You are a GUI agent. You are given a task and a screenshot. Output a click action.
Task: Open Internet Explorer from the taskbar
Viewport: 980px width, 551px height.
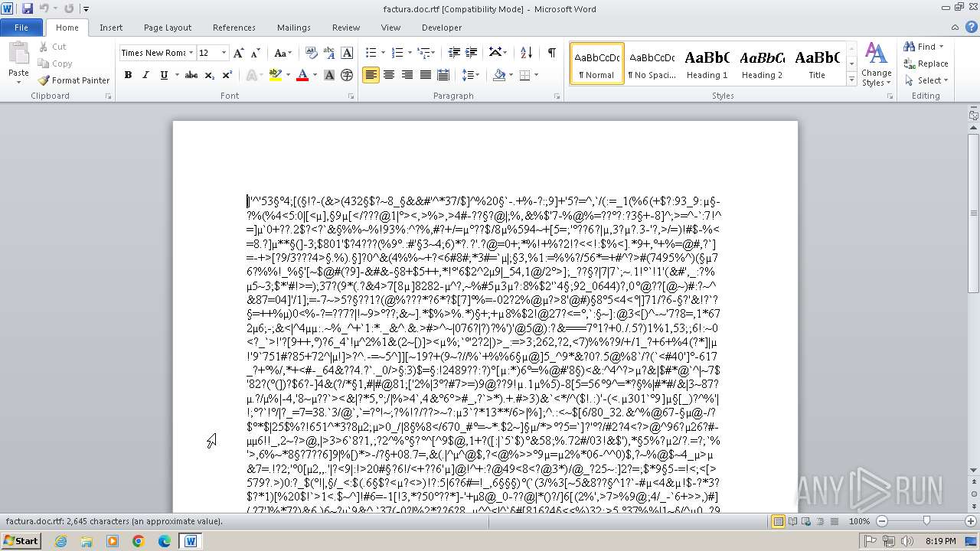60,541
